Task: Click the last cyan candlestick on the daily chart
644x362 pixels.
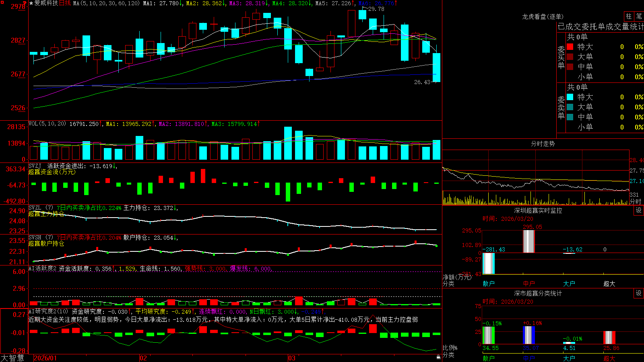Action: (x=436, y=67)
